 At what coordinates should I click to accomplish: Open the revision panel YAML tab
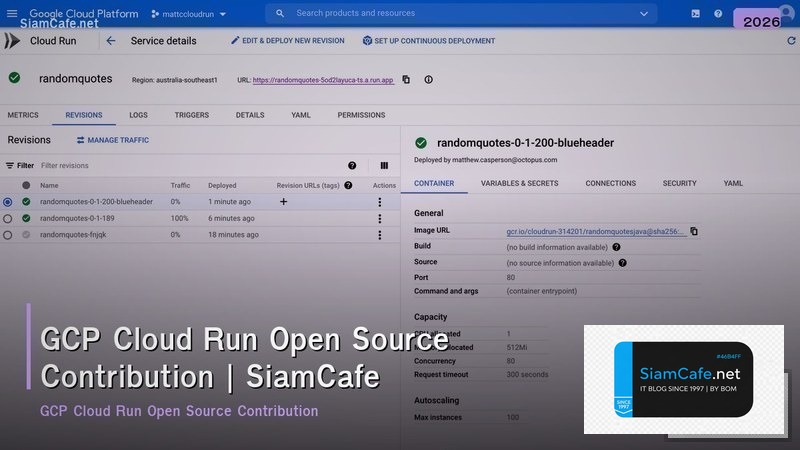(733, 183)
